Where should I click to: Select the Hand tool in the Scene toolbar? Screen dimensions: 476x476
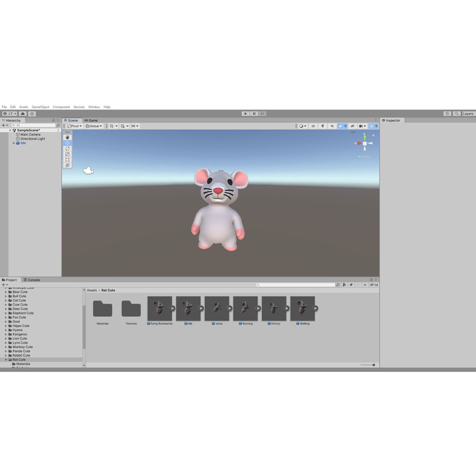pos(67,137)
